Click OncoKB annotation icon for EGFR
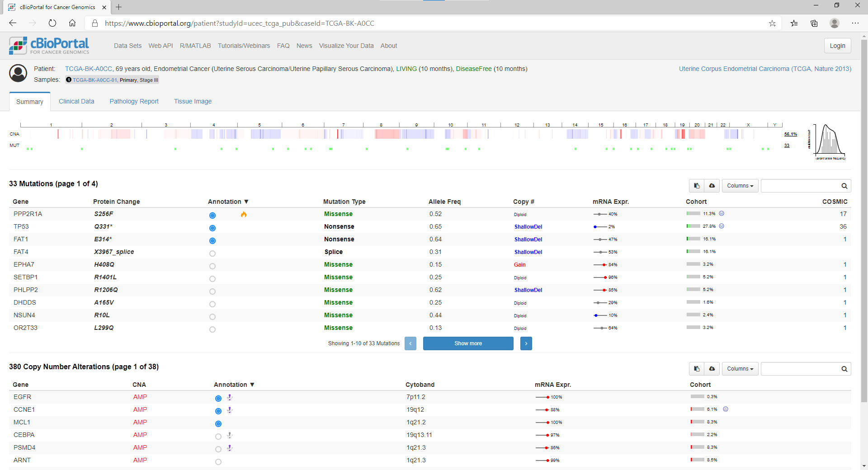 [218, 399]
